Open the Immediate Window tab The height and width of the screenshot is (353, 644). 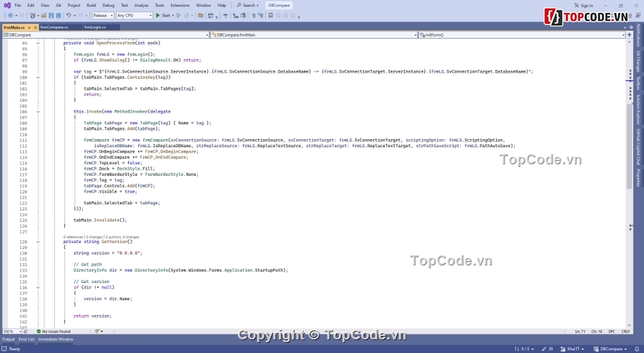(56, 339)
